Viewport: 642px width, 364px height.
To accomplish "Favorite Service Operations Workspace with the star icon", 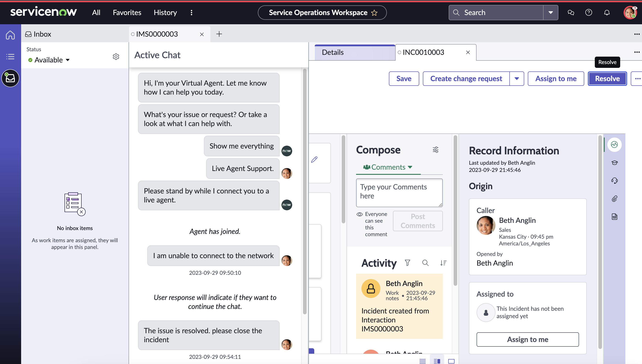I will [374, 13].
